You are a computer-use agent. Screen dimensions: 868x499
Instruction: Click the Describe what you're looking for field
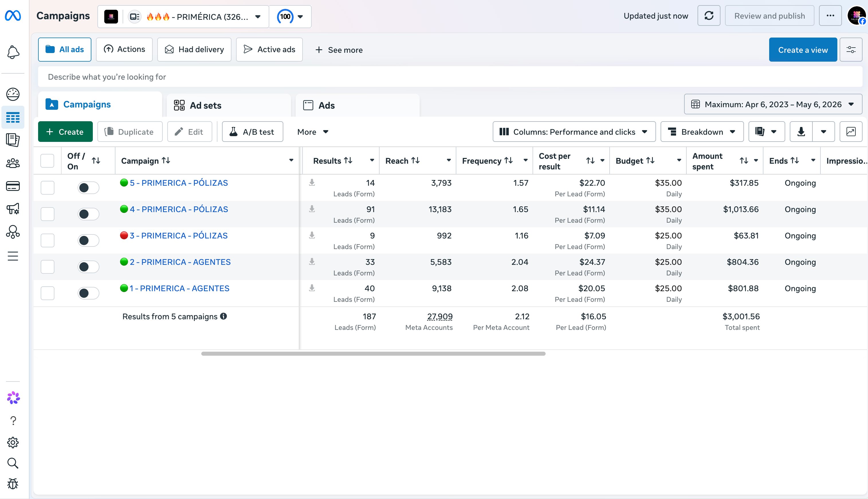(450, 77)
